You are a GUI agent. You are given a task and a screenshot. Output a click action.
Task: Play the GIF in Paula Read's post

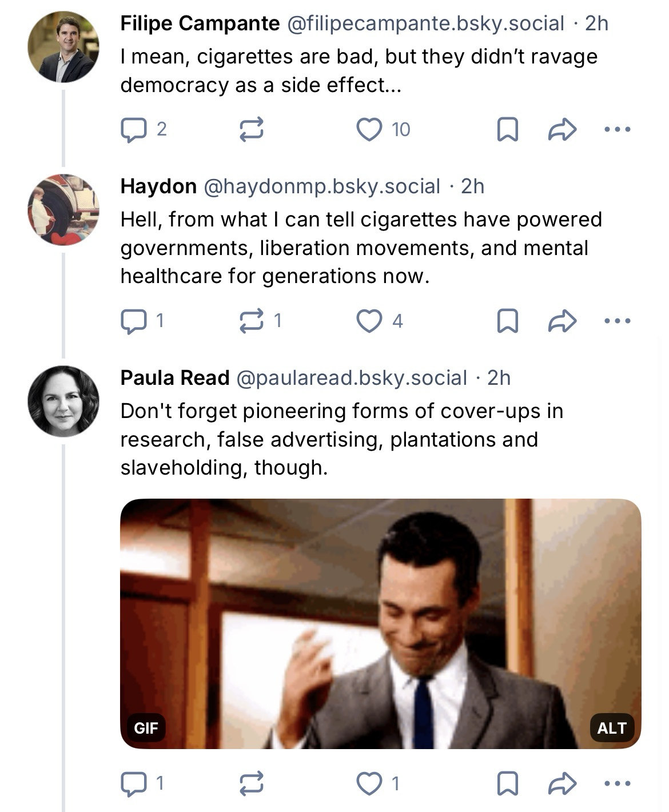click(x=380, y=623)
